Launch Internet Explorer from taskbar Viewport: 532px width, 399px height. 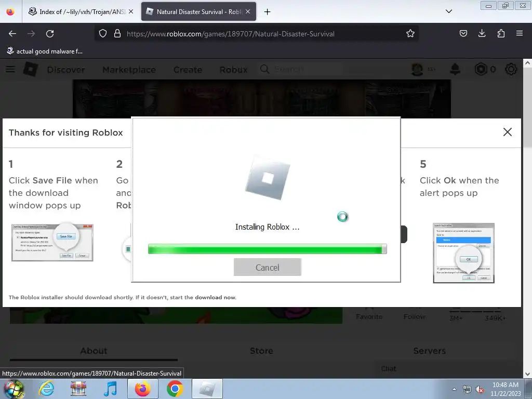46,389
